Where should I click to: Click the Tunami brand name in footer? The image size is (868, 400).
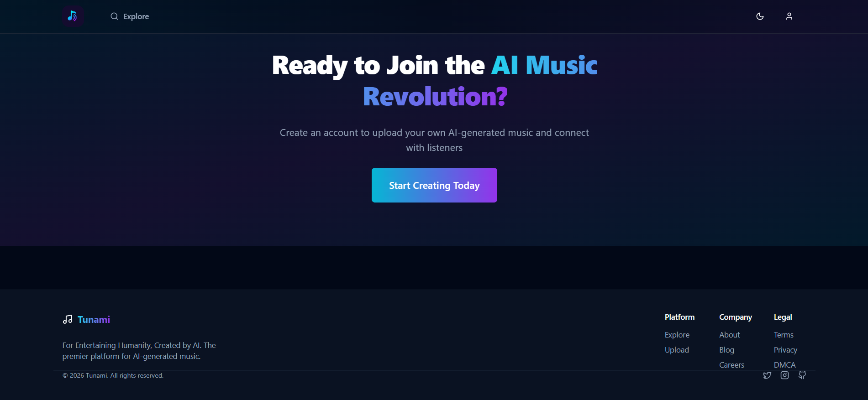pyautogui.click(x=94, y=319)
